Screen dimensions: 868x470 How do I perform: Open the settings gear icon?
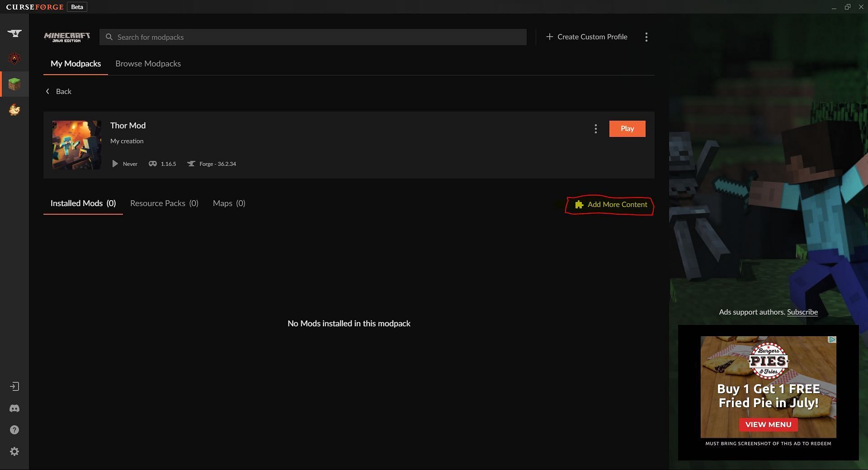pos(14,451)
